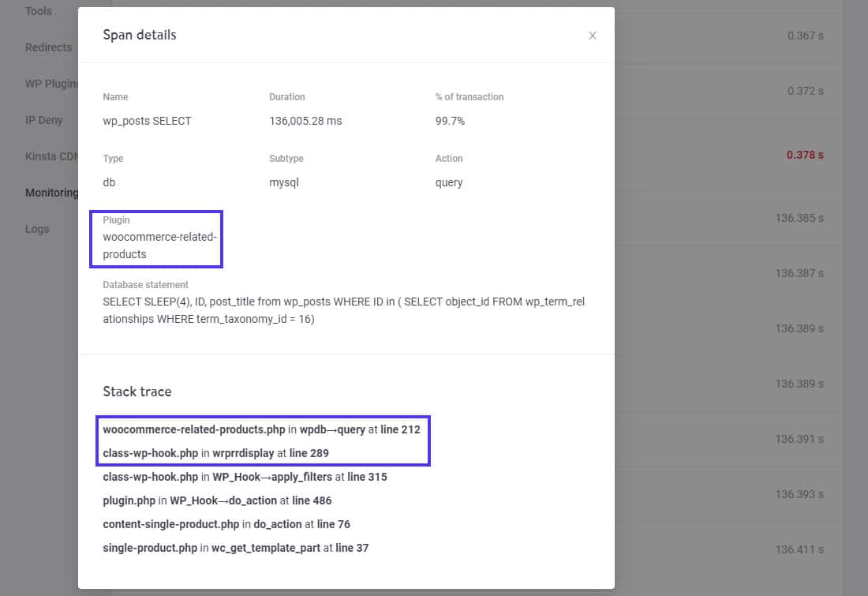Open the Kinsta CDN sidebar item
Viewport: 868px width, 596px height.
(x=52, y=156)
